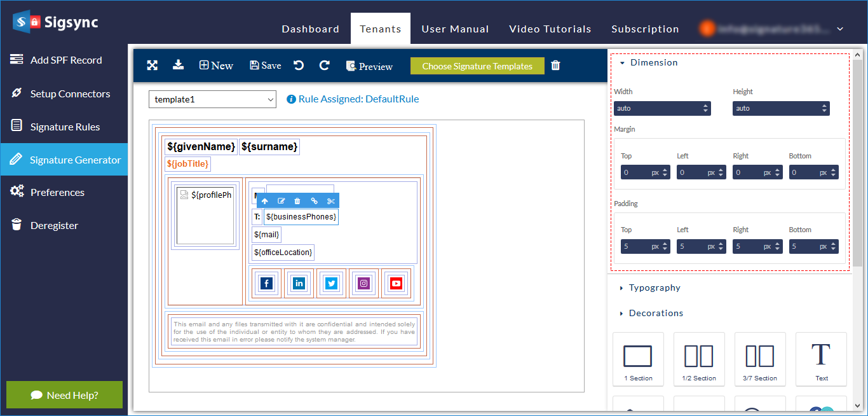Click the Padding Top value field

pyautogui.click(x=635, y=246)
